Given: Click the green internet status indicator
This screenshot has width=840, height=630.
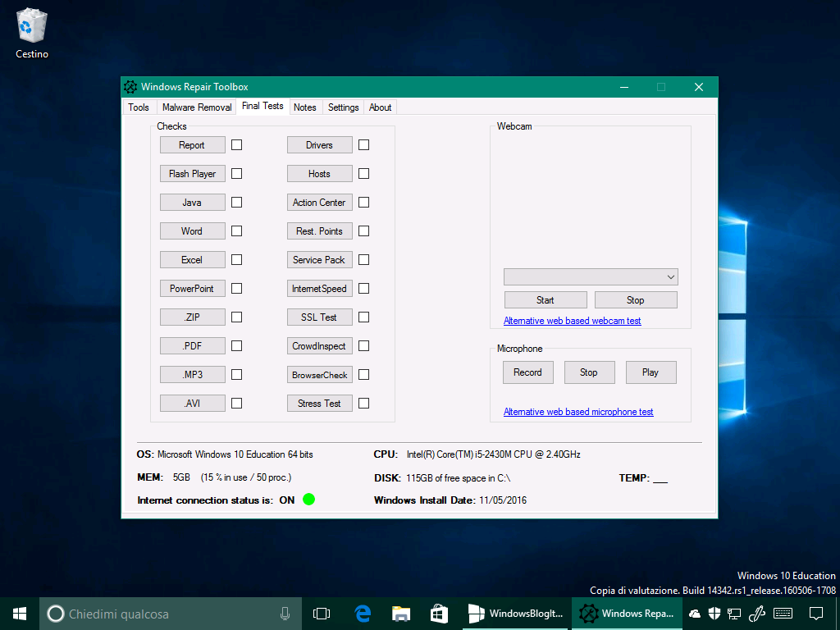Looking at the screenshot, I should pos(308,500).
